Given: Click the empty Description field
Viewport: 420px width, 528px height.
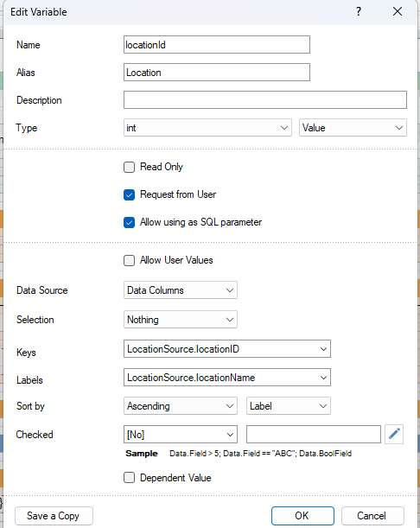Looking at the screenshot, I should click(x=265, y=99).
